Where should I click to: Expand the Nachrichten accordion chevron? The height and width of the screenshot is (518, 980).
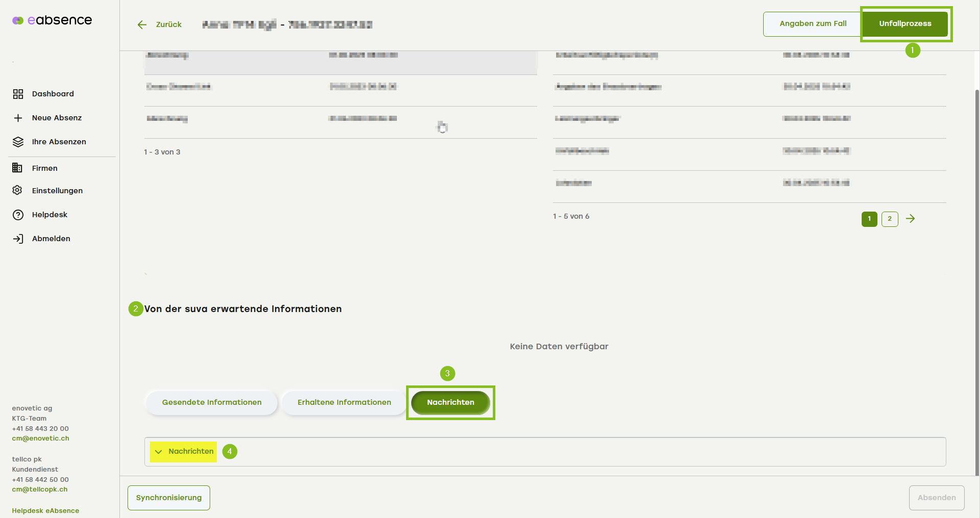tap(159, 452)
